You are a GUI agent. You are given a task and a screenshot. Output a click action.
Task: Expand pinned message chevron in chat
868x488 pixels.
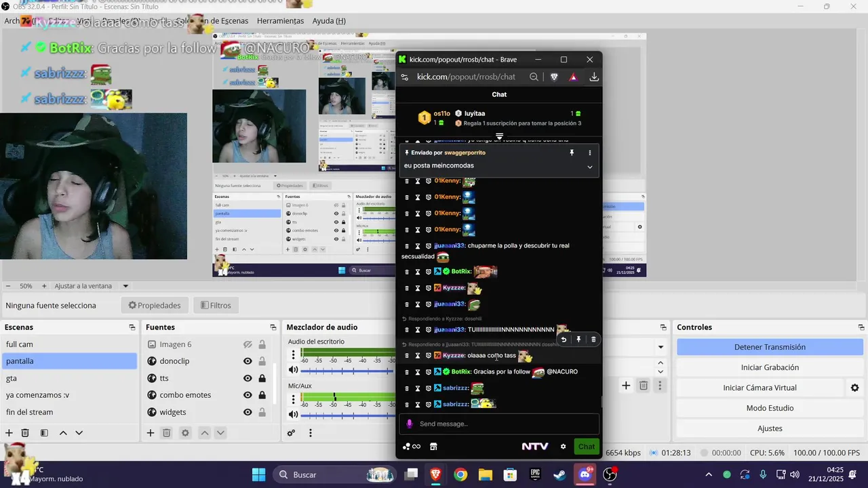tap(589, 167)
